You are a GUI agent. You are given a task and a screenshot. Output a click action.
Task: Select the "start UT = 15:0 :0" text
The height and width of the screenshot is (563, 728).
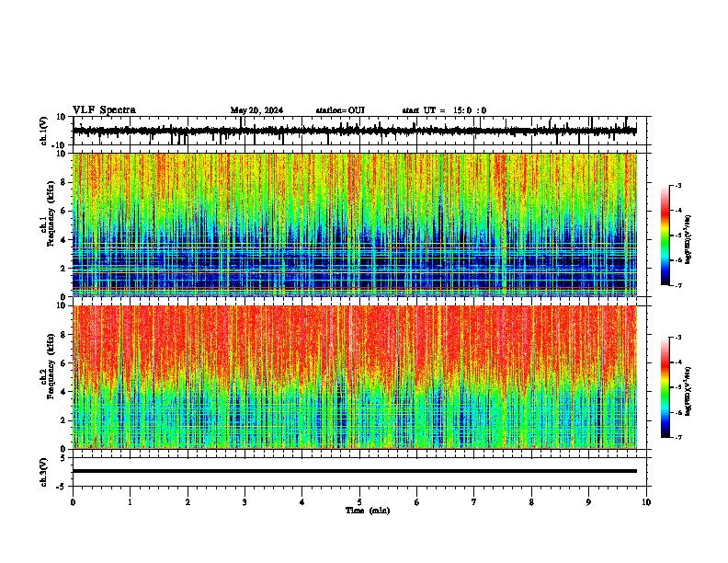[444, 110]
